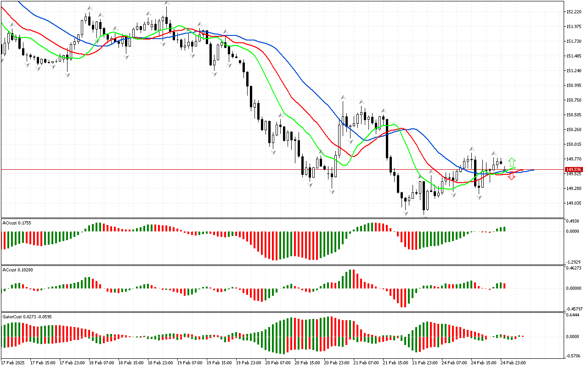Click the green up-arrow buy signal
Image resolution: width=588 pixels, height=368 pixels.
pos(512,162)
